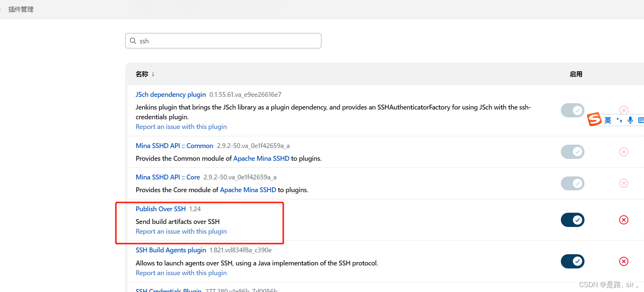This screenshot has width=644, height=292.
Task: Focus the plugin search field containing ssh
Action: click(x=223, y=41)
